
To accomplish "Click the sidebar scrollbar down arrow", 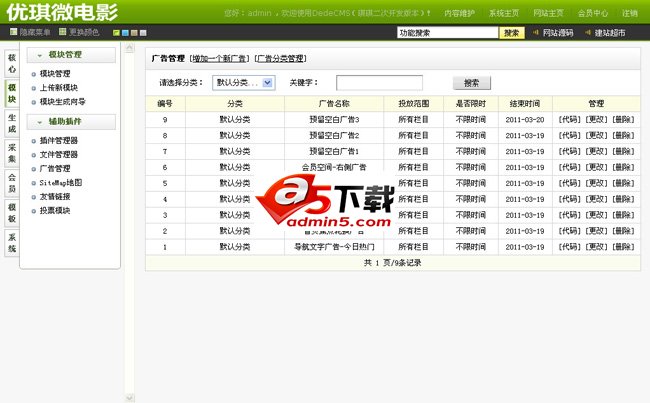I will point(129,398).
